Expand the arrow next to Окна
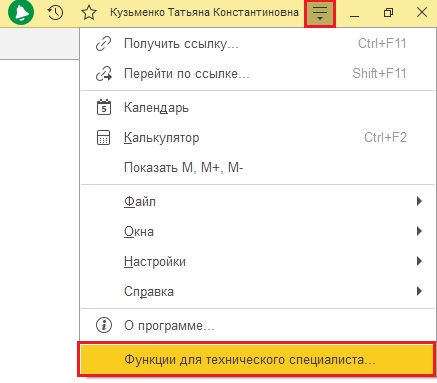 tap(419, 231)
